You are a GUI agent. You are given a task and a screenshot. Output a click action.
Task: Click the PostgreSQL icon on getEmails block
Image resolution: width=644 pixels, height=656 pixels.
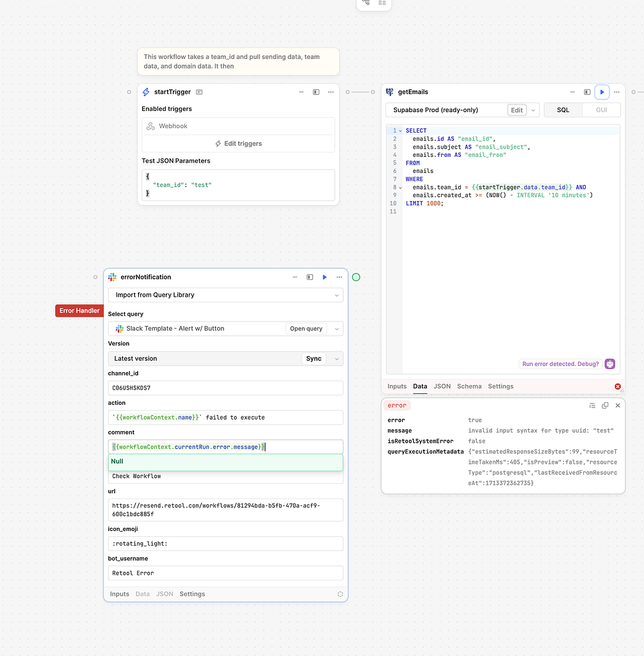click(389, 92)
